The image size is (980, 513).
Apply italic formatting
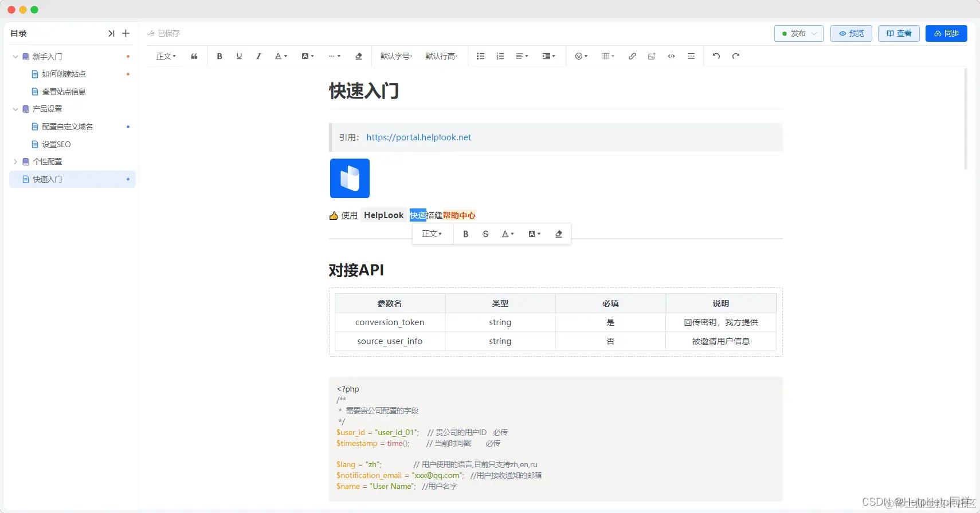(258, 56)
